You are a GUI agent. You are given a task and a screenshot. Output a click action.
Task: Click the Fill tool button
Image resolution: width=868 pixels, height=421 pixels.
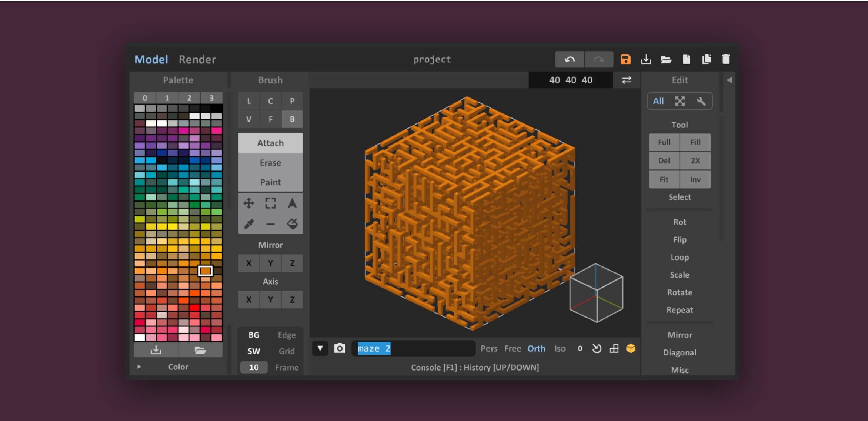tap(695, 142)
